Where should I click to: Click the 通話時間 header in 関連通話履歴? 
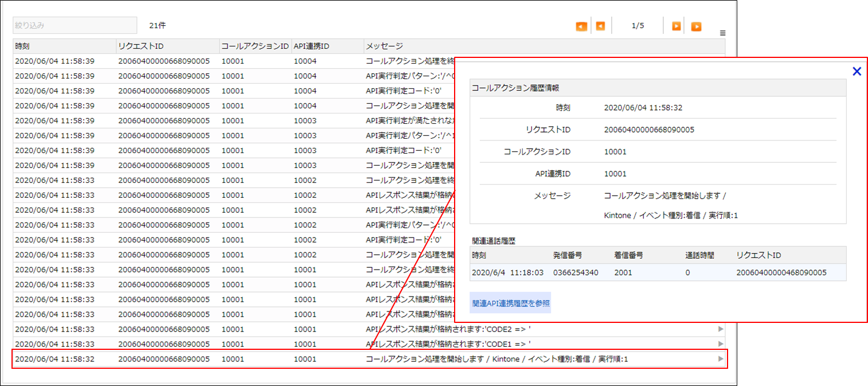(699, 255)
